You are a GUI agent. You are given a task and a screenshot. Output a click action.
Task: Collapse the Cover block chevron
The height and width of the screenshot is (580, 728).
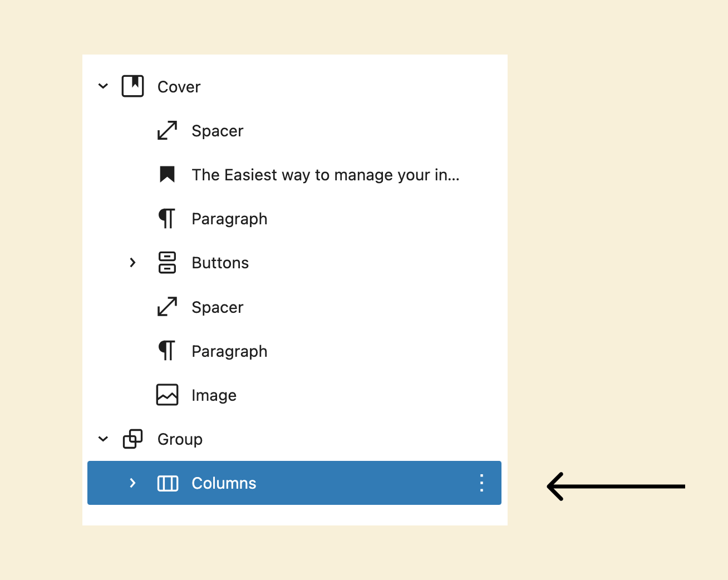tap(103, 86)
